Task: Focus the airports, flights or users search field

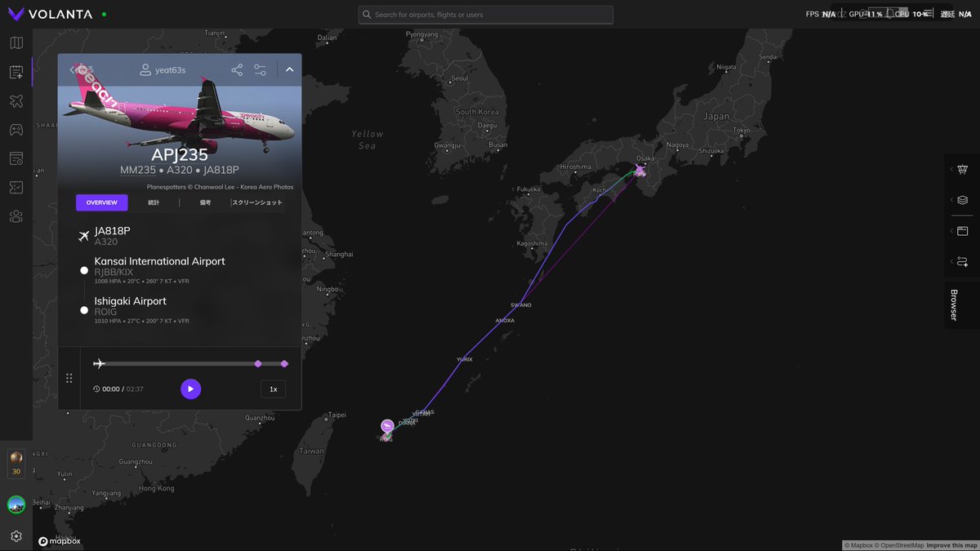Action: click(x=486, y=15)
